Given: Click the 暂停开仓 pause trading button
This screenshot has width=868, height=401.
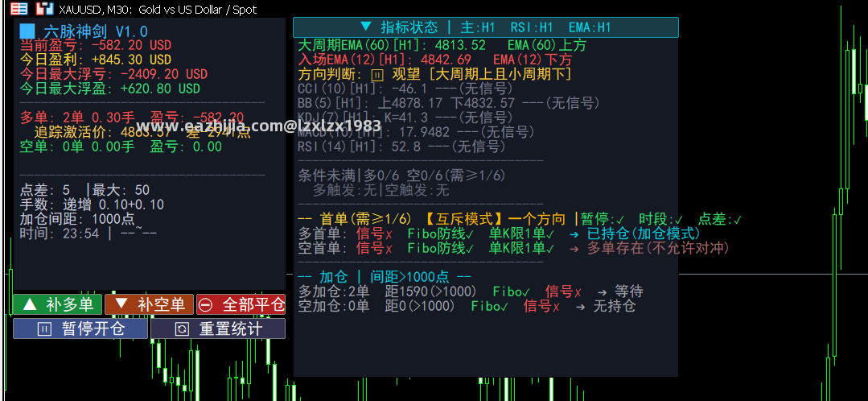Looking at the screenshot, I should (80, 329).
